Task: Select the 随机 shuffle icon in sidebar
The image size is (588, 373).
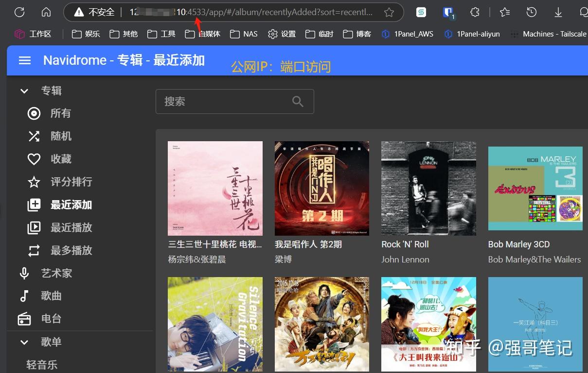Action: click(34, 136)
